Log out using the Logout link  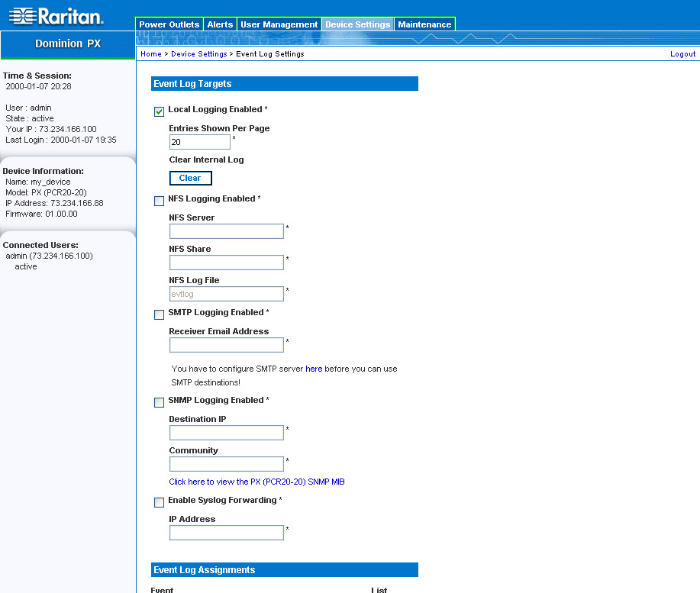click(682, 54)
